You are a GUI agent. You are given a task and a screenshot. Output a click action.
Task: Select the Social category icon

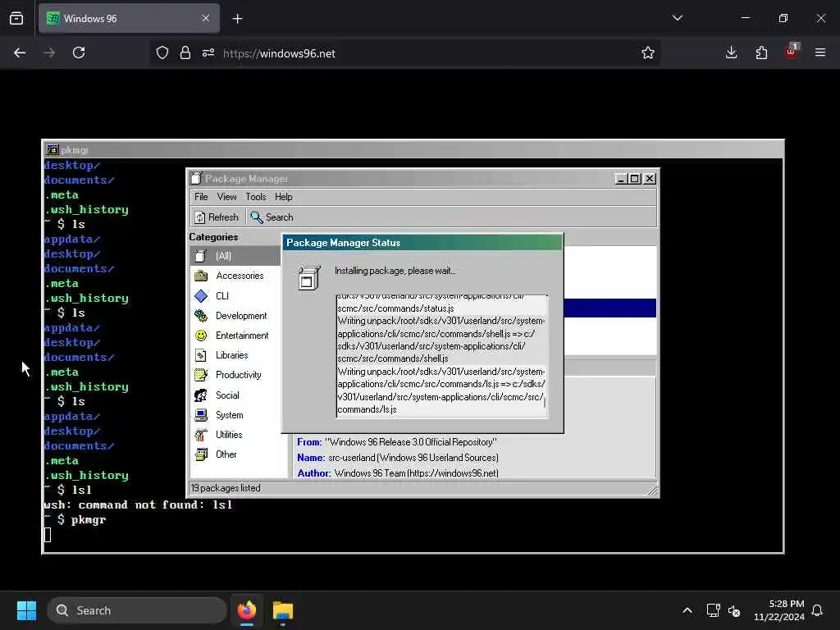(201, 395)
